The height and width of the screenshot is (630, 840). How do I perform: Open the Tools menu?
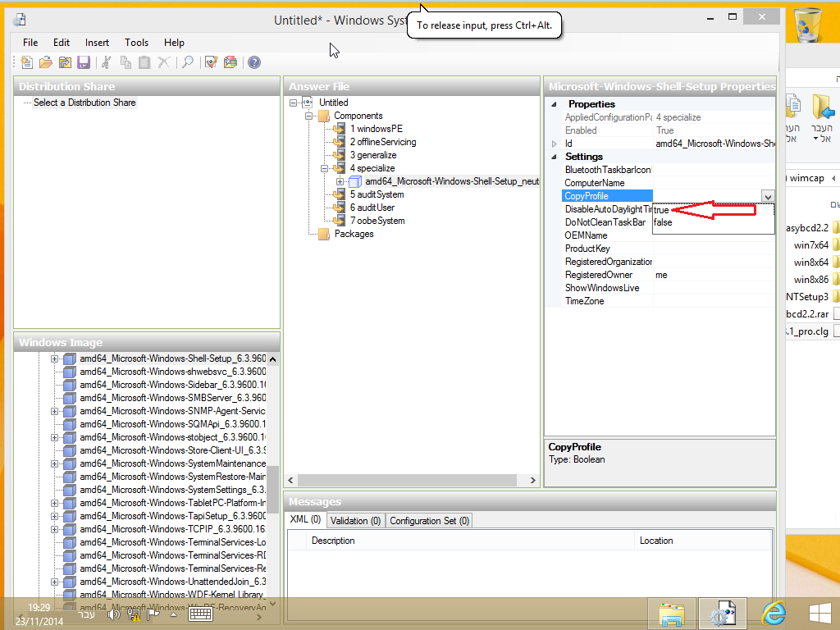[x=137, y=43]
